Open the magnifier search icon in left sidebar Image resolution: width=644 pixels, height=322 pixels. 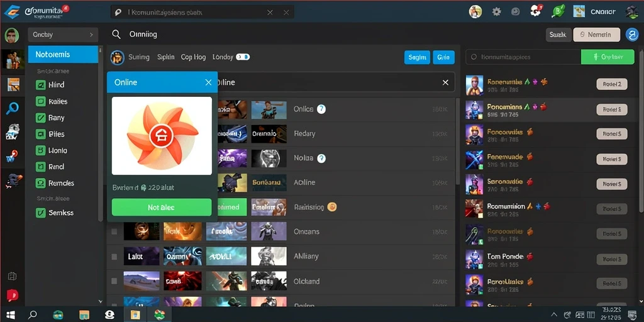coord(13,108)
